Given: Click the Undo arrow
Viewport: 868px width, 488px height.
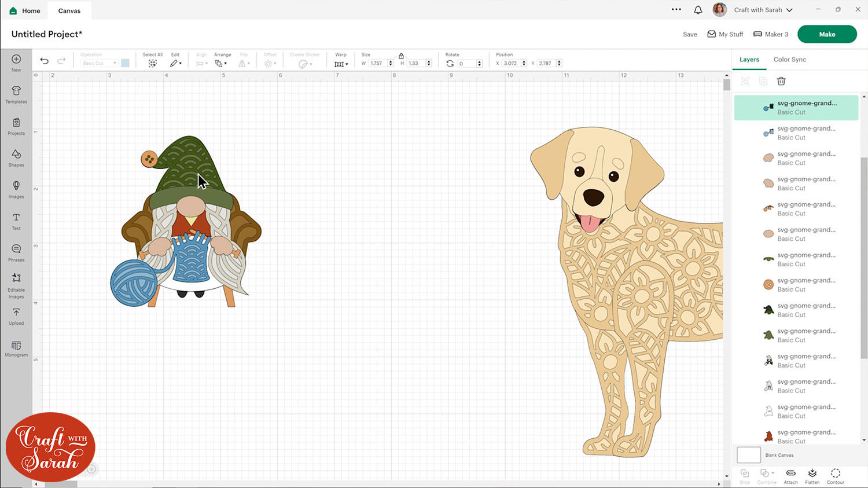Looking at the screenshot, I should 45,61.
